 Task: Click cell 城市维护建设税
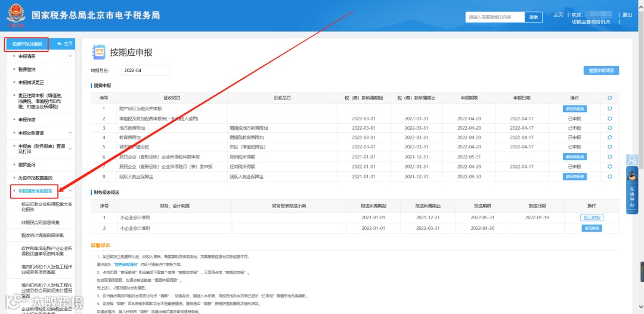pyautogui.click(x=135, y=147)
